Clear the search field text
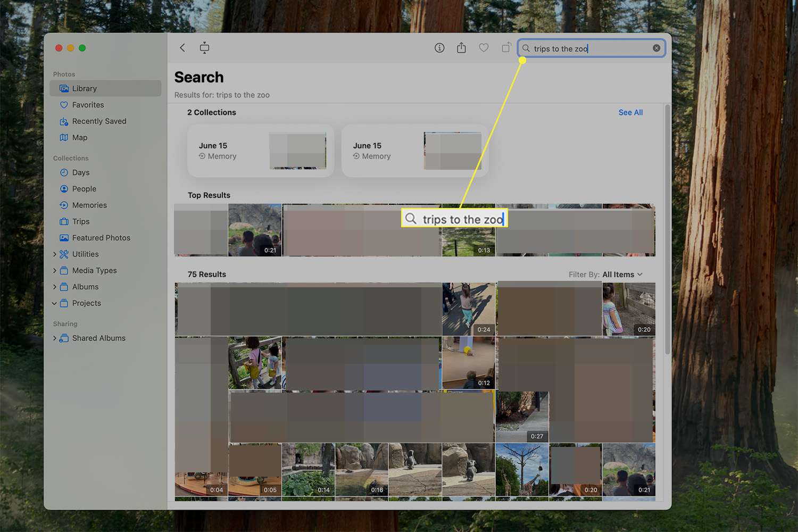This screenshot has width=798, height=532. tap(656, 48)
